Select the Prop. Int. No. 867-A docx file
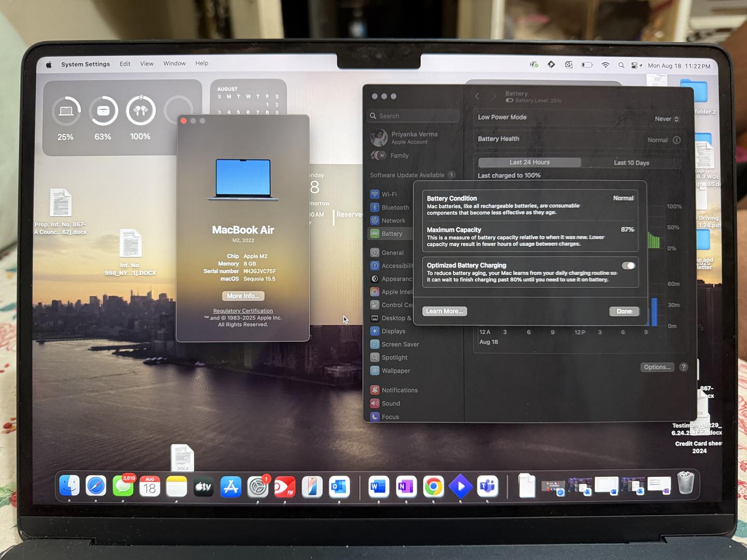The image size is (747, 560). (x=61, y=212)
